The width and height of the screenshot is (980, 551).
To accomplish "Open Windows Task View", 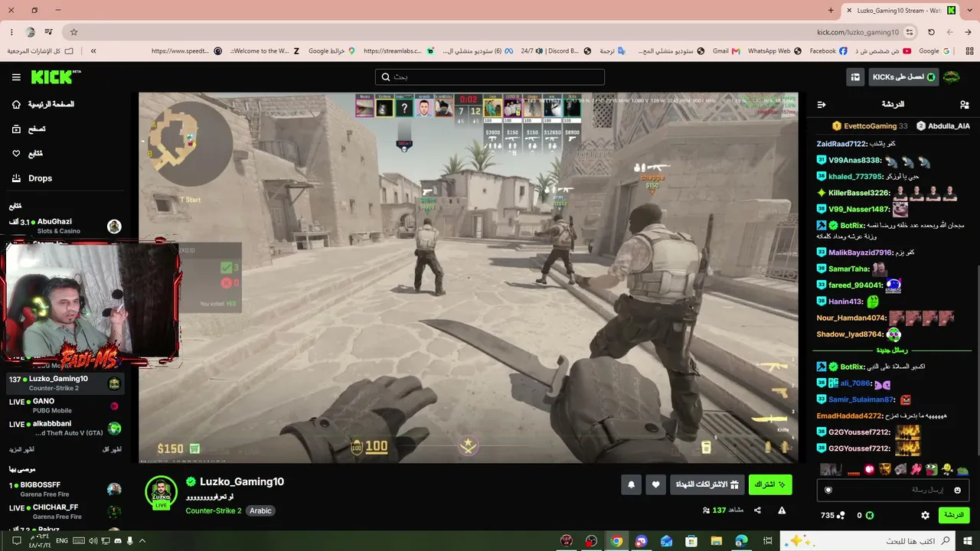I will pos(767,541).
